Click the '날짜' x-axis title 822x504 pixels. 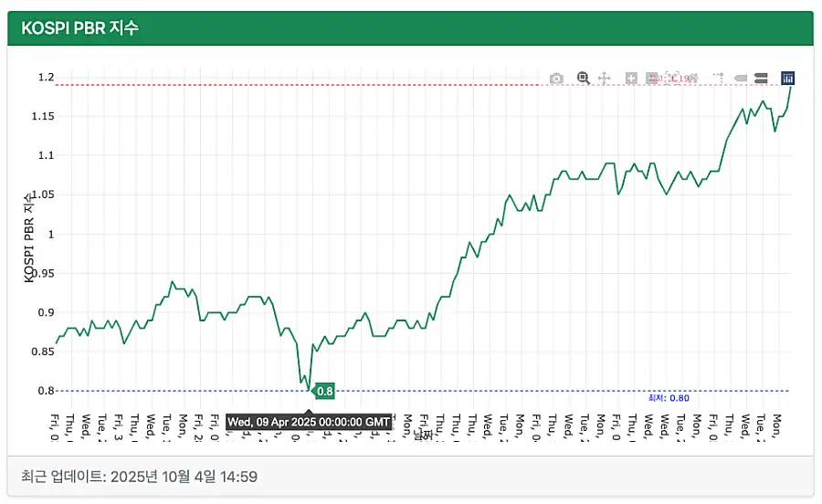pyautogui.click(x=422, y=436)
